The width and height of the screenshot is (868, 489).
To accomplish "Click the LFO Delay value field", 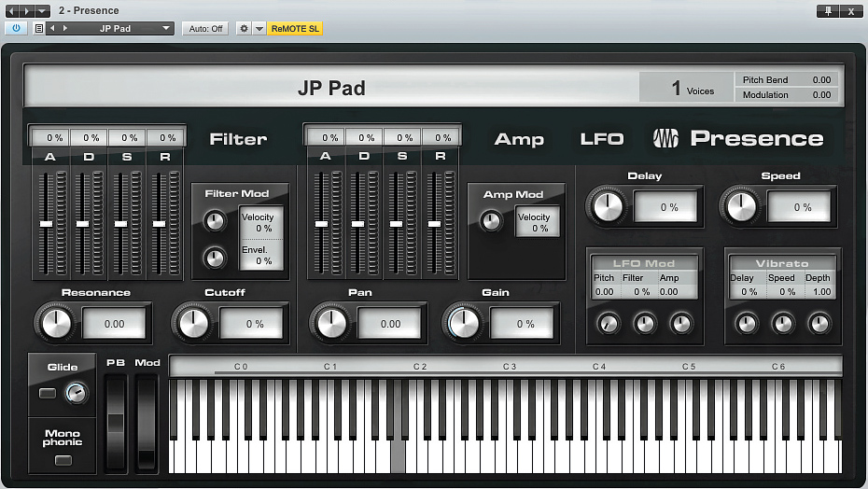I will 666,207.
